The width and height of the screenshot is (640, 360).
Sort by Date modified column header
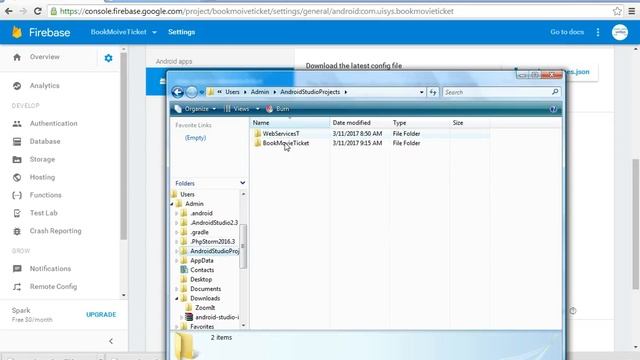[359, 123]
